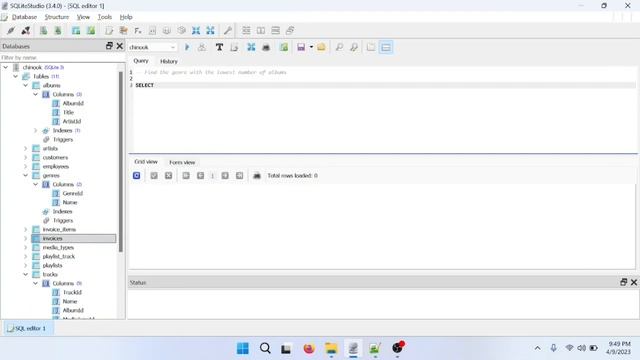Save SQL to file with the floppy icon

coord(301,47)
